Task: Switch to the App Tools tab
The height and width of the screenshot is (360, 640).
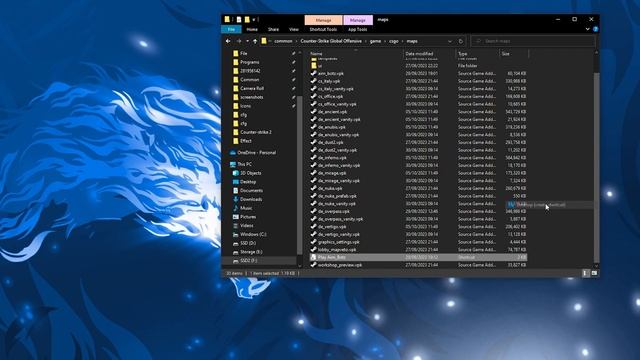Action: 358,29
